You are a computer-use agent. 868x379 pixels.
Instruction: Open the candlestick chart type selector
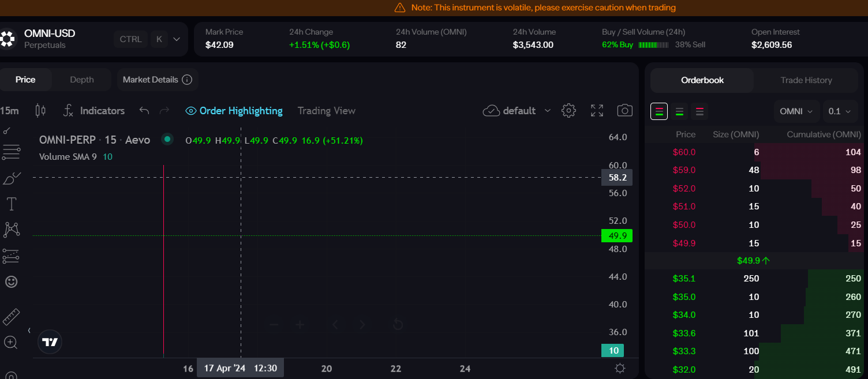tap(40, 111)
